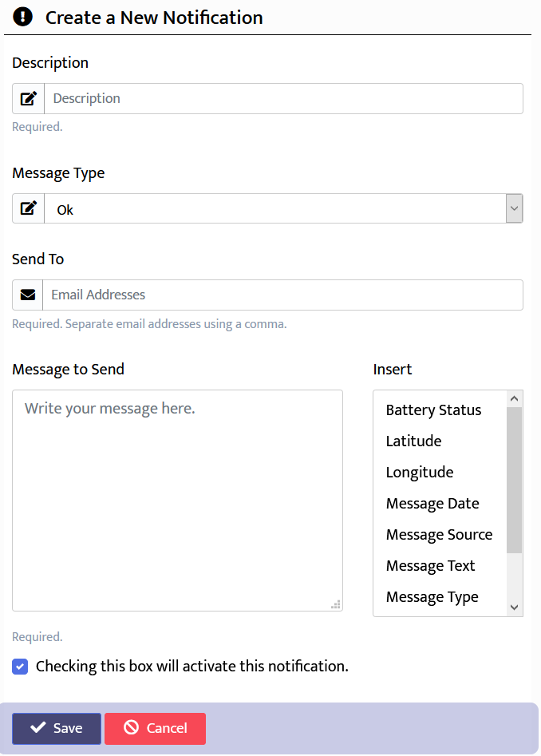Viewport: 541px width, 756px height.
Task: Insert the Message Text field
Action: click(x=430, y=566)
